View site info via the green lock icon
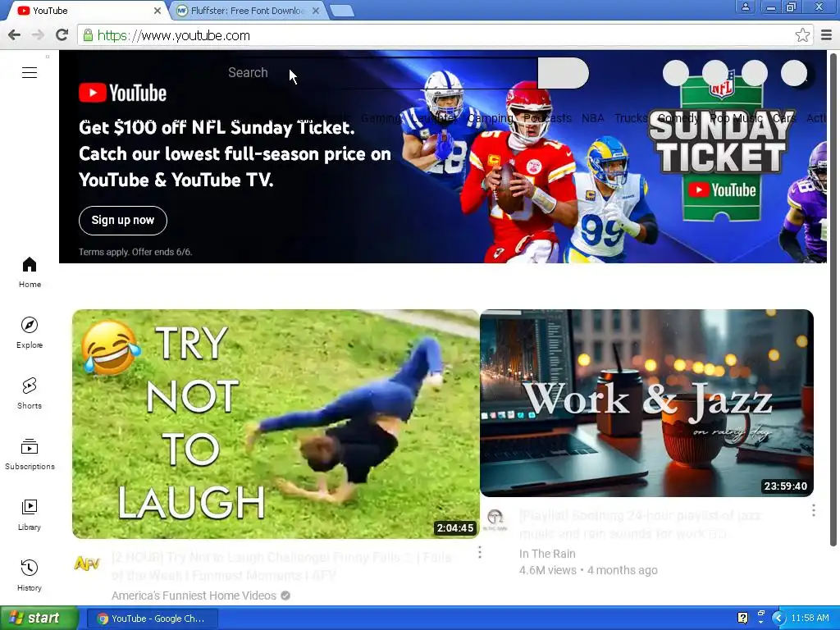840x630 pixels. [x=88, y=35]
